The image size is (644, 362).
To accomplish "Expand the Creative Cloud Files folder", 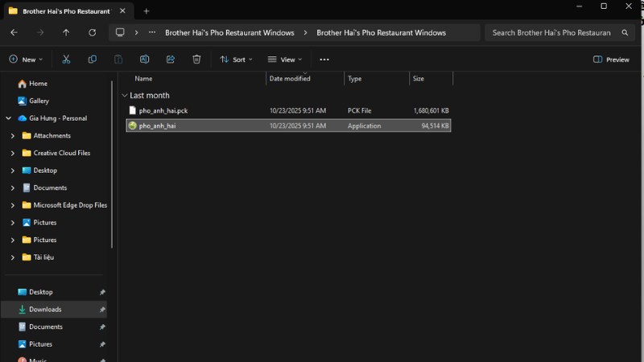I will click(x=13, y=153).
